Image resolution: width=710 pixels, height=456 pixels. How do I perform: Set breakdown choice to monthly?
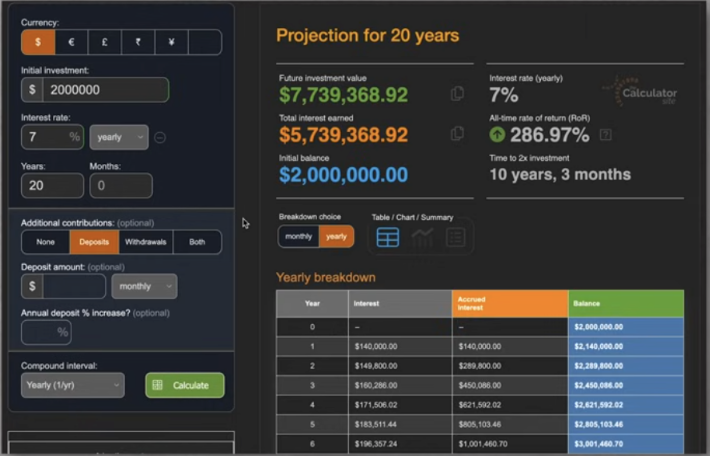coord(299,236)
